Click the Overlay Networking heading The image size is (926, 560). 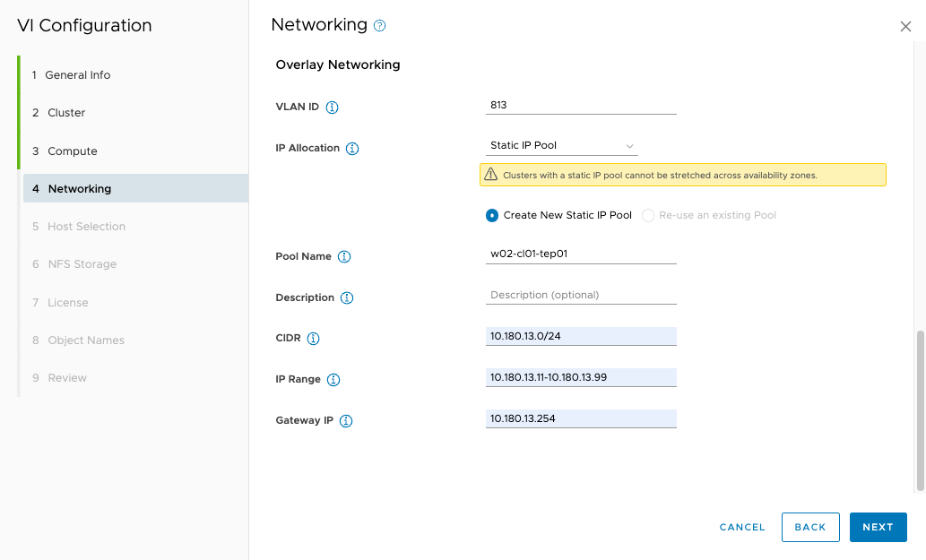pos(338,65)
